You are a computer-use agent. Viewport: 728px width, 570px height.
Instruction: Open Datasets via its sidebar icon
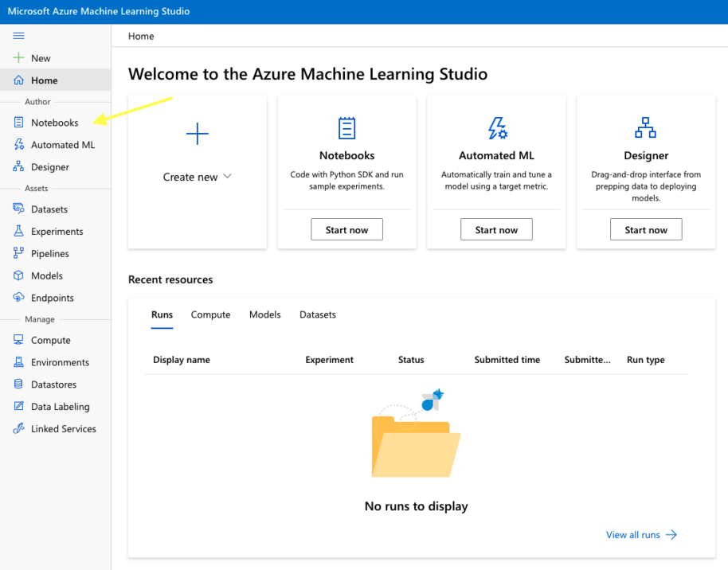click(x=19, y=209)
